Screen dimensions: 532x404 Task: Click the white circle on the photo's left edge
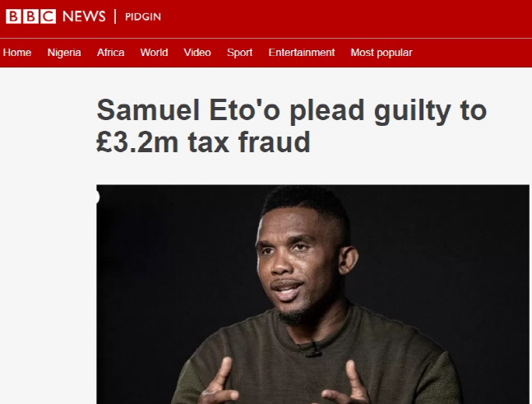[x=96, y=197]
